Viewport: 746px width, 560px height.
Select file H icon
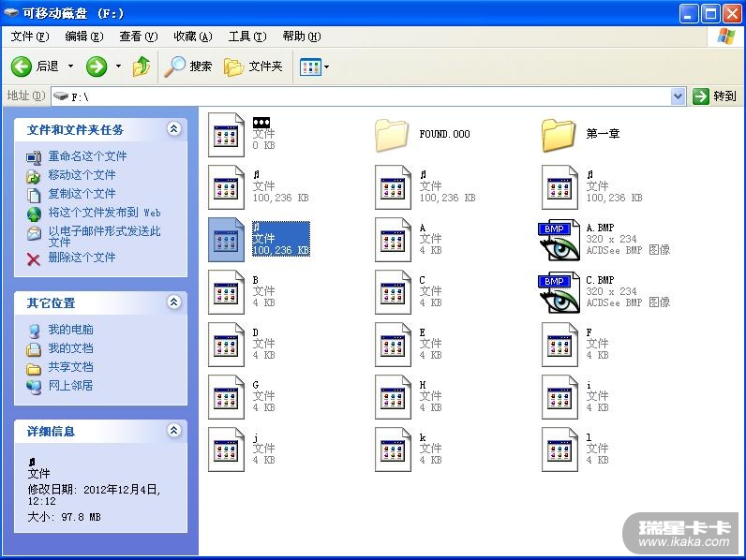(x=393, y=397)
